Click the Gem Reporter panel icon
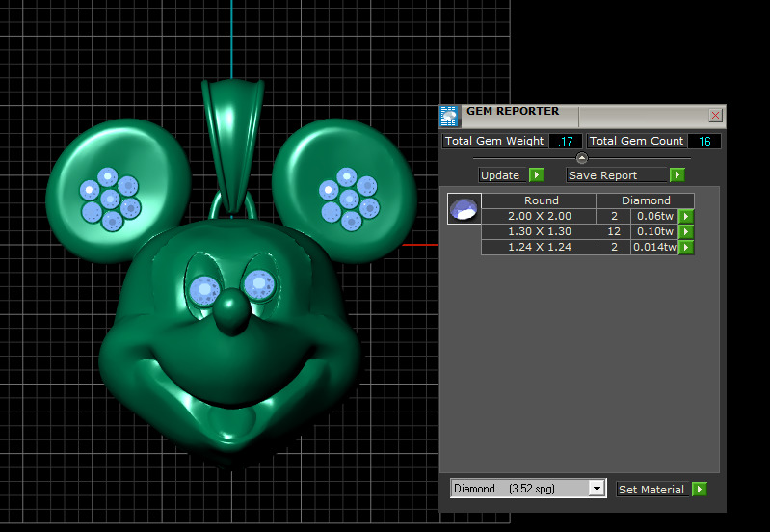The width and height of the screenshot is (770, 532). coord(449,117)
